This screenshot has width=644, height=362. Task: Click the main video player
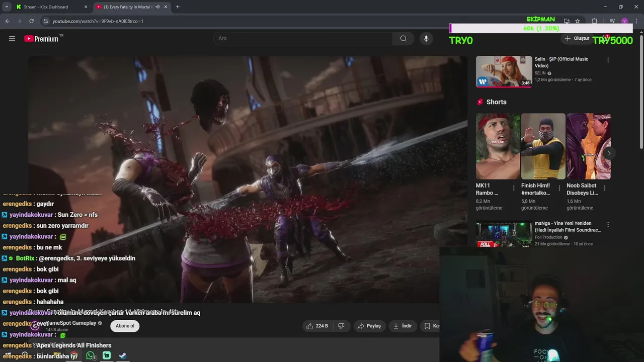[x=248, y=179]
